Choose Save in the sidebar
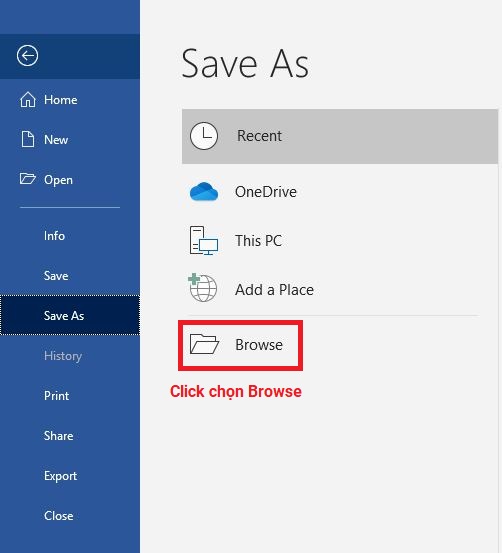 [56, 275]
